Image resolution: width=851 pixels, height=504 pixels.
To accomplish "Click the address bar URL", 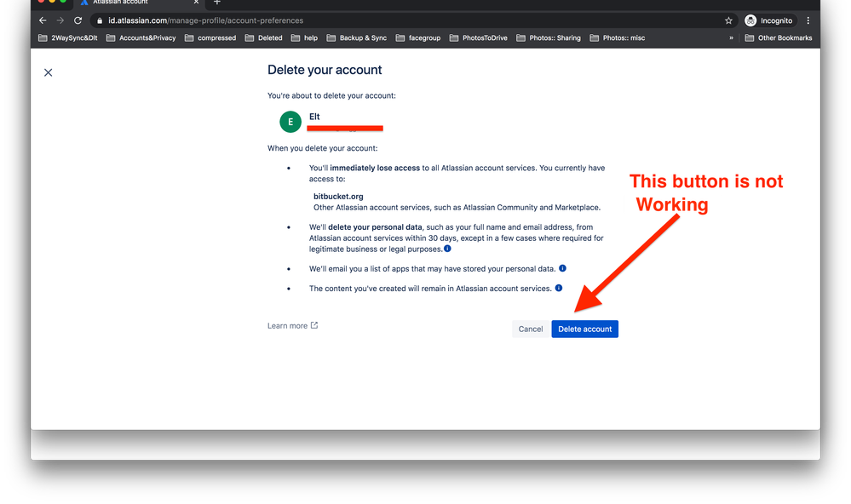I will pos(205,20).
